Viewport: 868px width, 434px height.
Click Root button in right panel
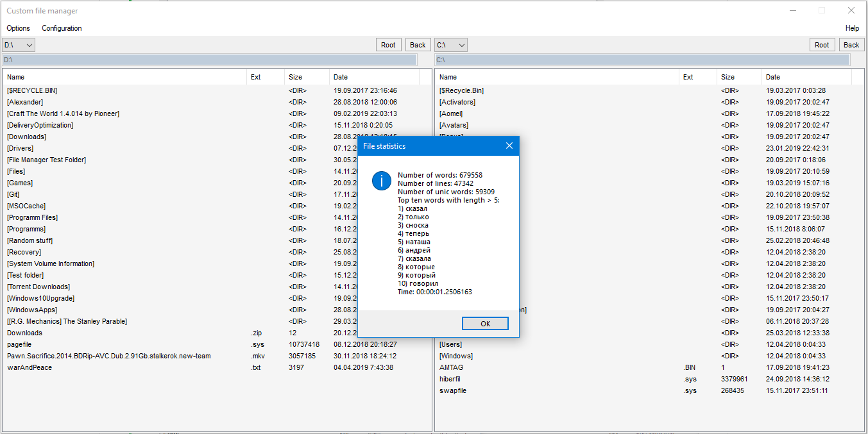(822, 45)
